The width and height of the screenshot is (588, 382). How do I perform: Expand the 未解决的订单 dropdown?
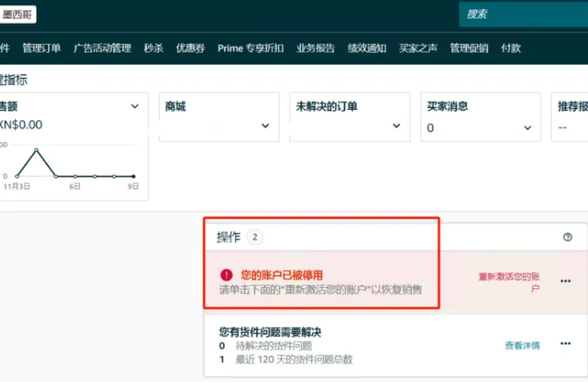click(x=397, y=126)
